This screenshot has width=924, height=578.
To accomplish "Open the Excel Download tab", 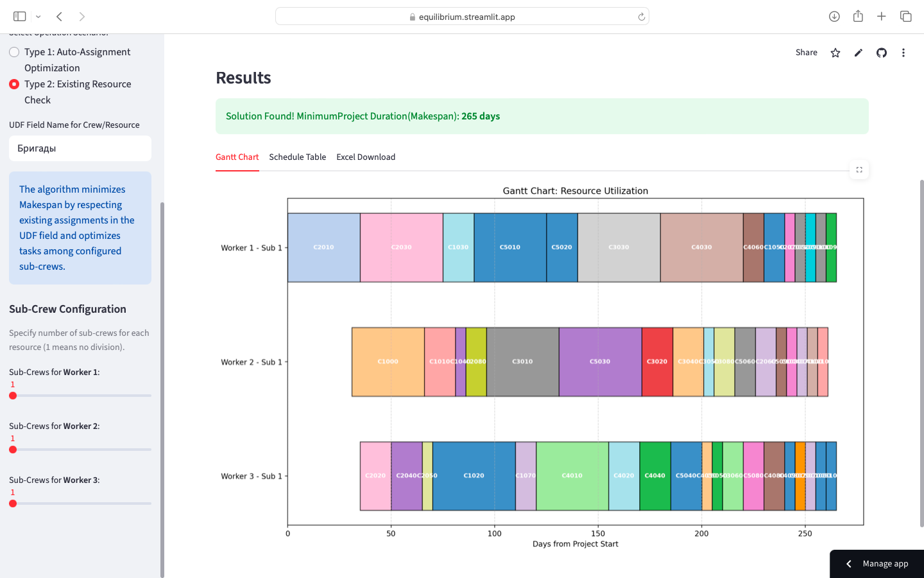I will [x=366, y=157].
